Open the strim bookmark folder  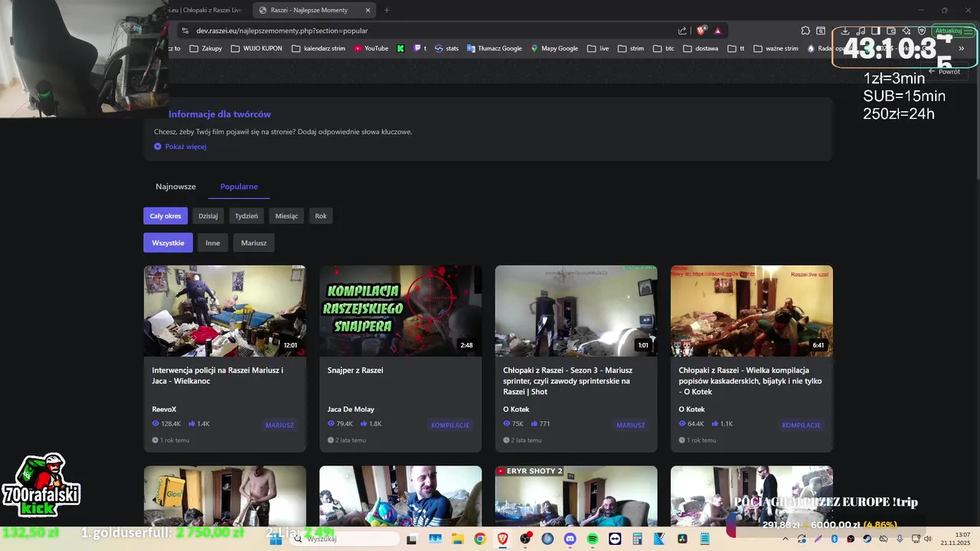[x=631, y=48]
